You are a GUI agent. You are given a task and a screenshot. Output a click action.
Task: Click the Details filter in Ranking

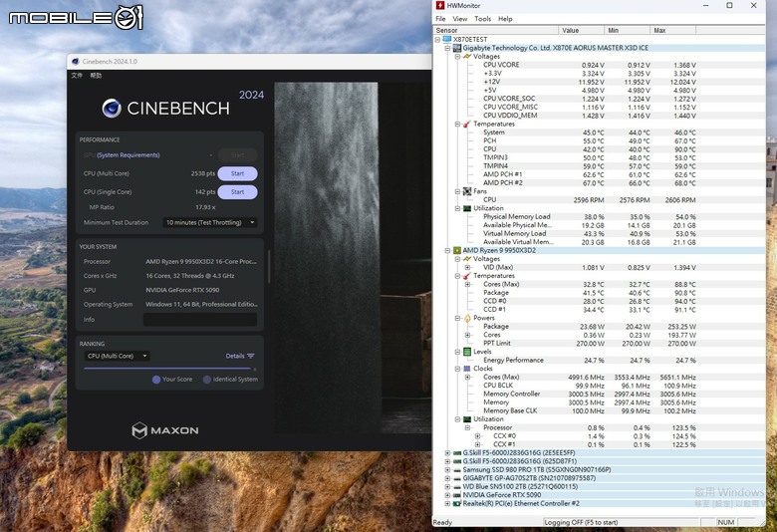240,356
